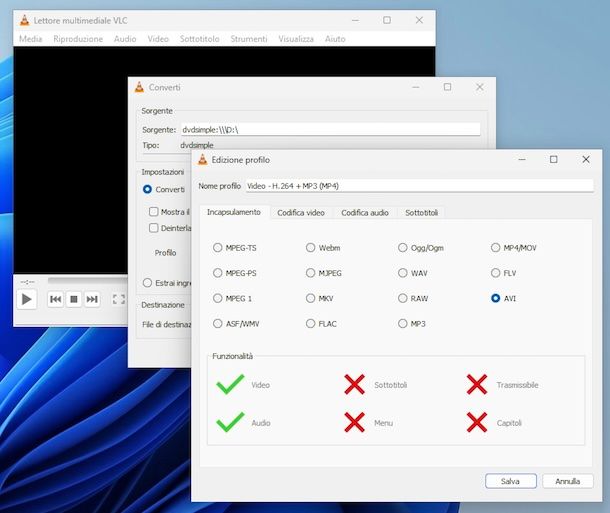This screenshot has height=513, width=610.
Task: Stop playback in VLC player
Action: 74,299
